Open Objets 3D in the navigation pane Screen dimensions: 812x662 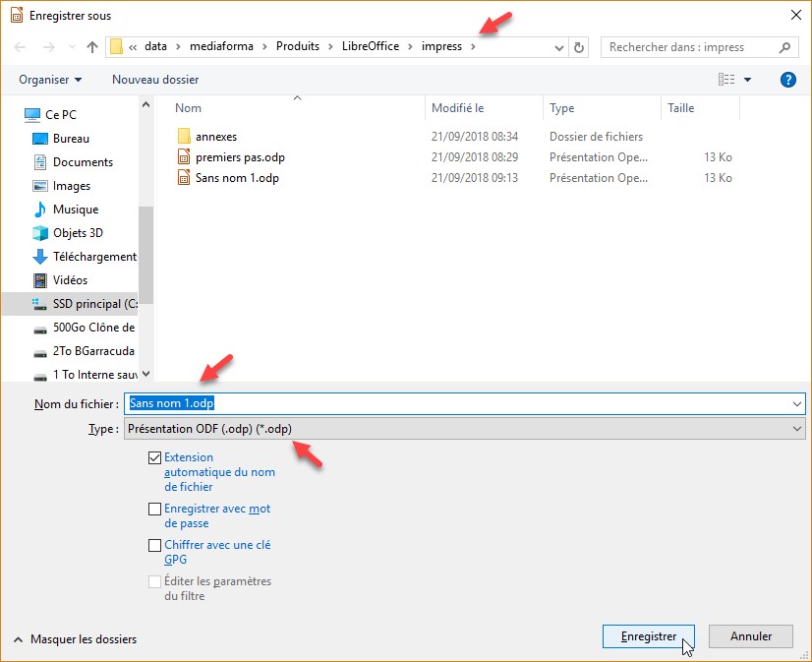(x=77, y=233)
